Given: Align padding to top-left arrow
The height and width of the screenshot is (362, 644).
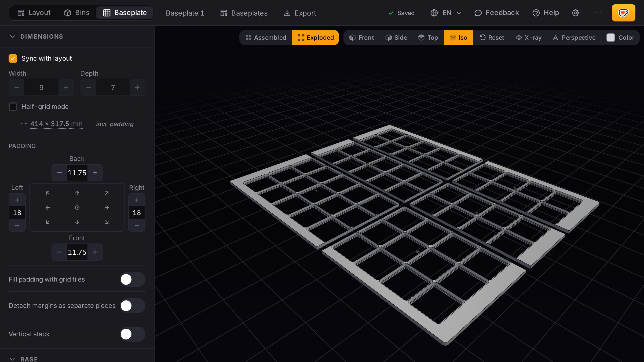Looking at the screenshot, I should [48, 193].
